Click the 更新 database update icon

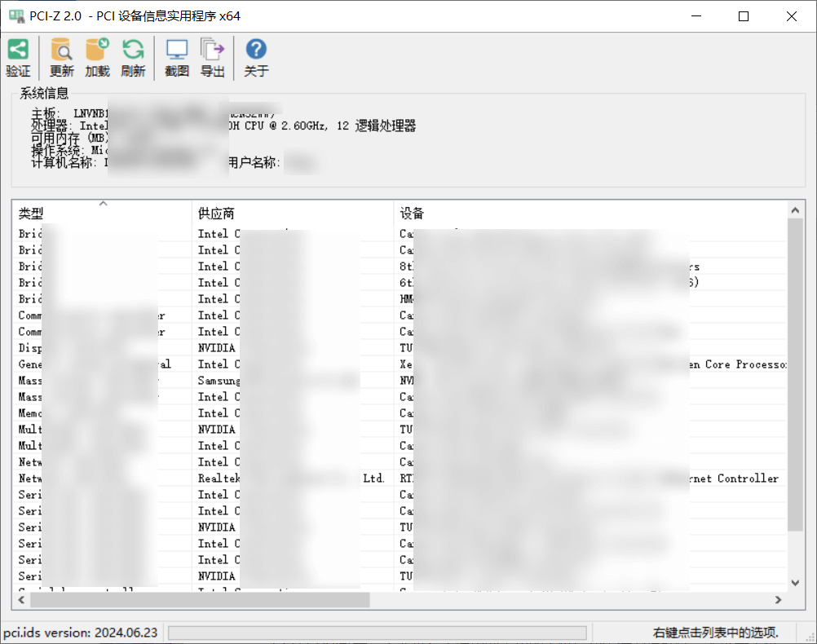(x=61, y=51)
